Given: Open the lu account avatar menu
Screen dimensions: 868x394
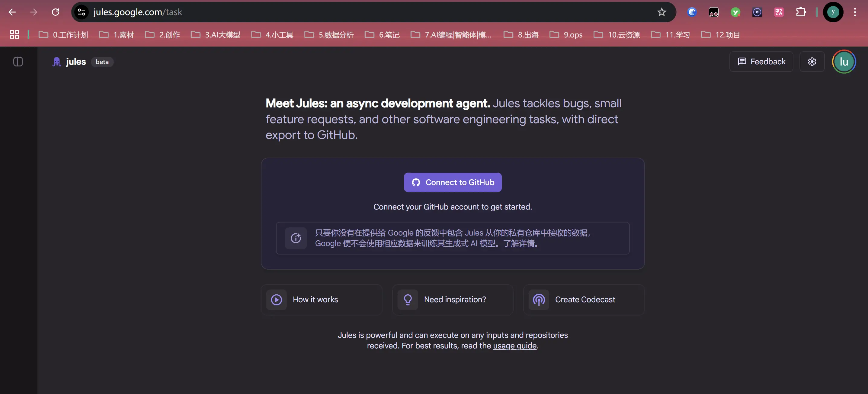Looking at the screenshot, I should (844, 62).
